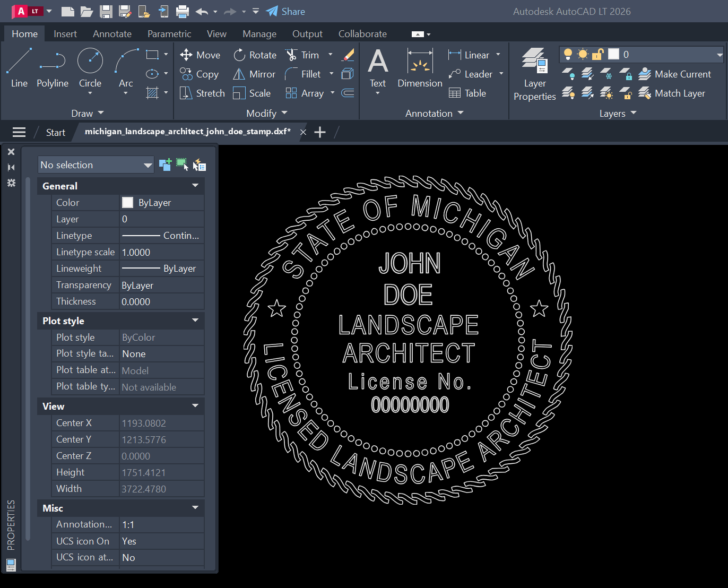Toggle layer 0 on/off lightbulb
Screen dimensions: 728x588
pyautogui.click(x=568, y=54)
